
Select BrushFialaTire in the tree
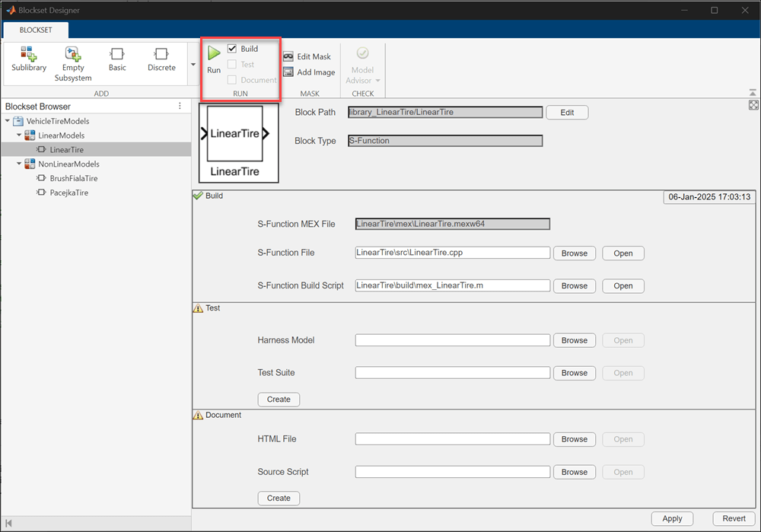73,178
